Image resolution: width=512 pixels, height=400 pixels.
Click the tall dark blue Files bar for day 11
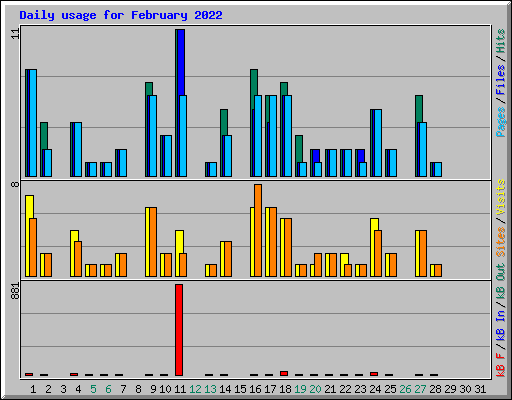click(x=181, y=62)
